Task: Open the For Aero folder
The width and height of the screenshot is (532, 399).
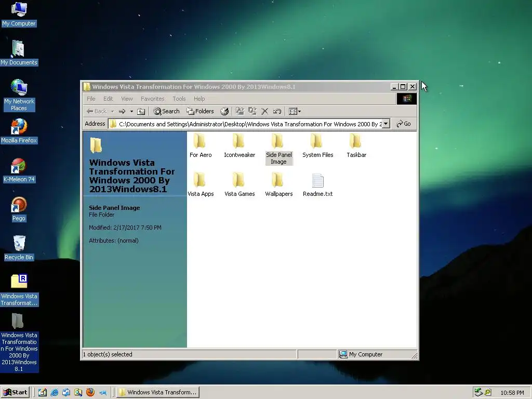Action: click(201, 145)
